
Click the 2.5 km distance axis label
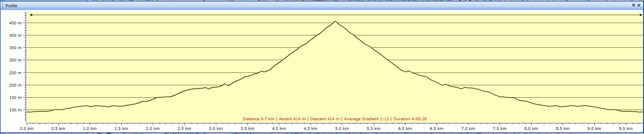click(184, 129)
